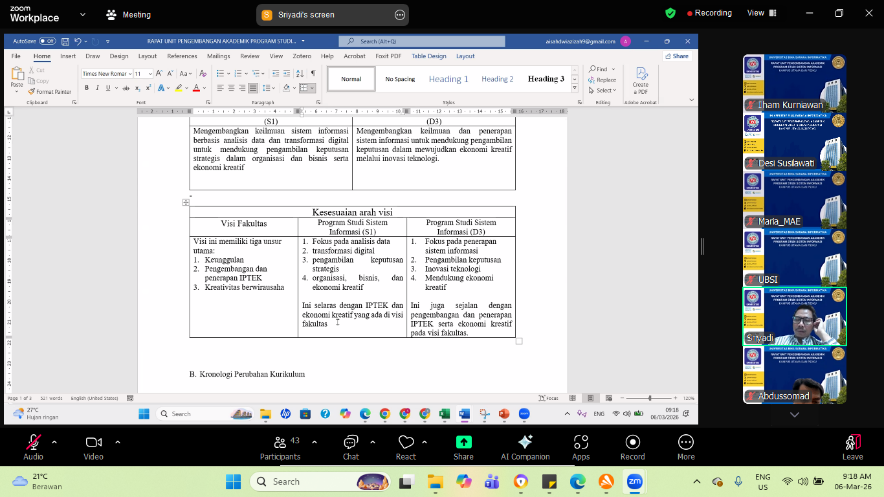Open AI Companion
The height and width of the screenshot is (497, 884).
coord(524,443)
